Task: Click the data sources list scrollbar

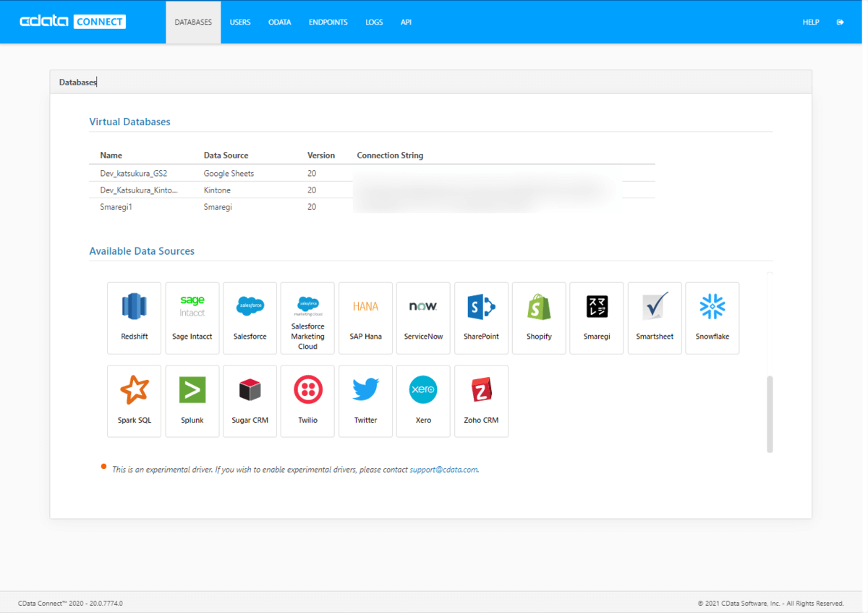Action: [770, 413]
